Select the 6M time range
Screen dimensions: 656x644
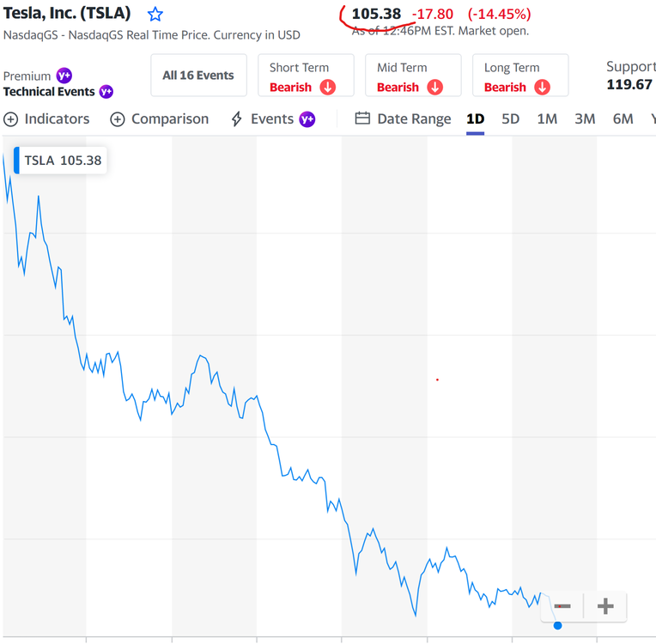tap(623, 119)
